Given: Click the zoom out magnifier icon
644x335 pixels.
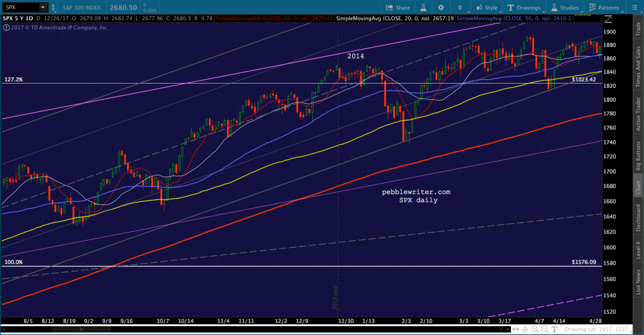Looking at the screenshot, I should (x=545, y=329).
